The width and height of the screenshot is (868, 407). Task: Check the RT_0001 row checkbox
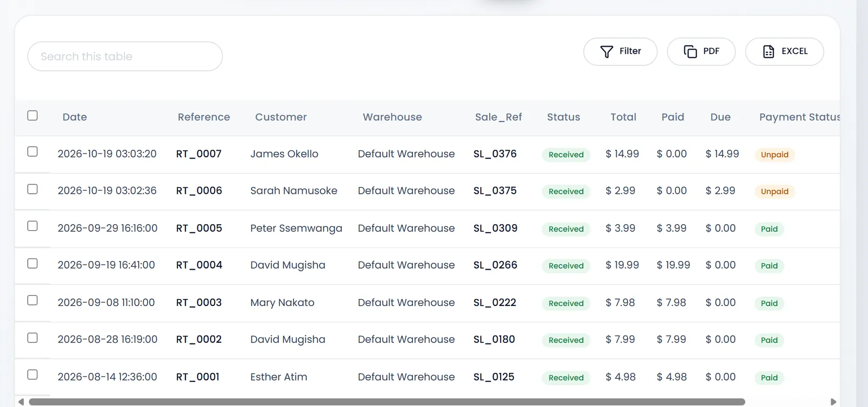[33, 374]
